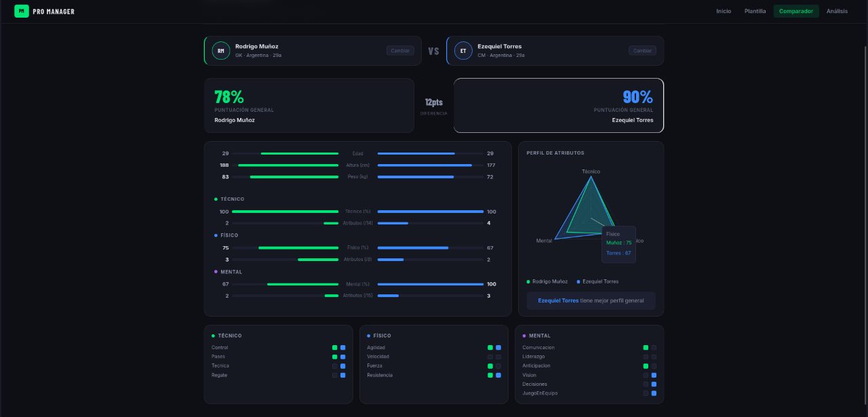Click the Rodrigo Muñoz name in player card
The height and width of the screenshot is (417, 868).
[256, 46]
